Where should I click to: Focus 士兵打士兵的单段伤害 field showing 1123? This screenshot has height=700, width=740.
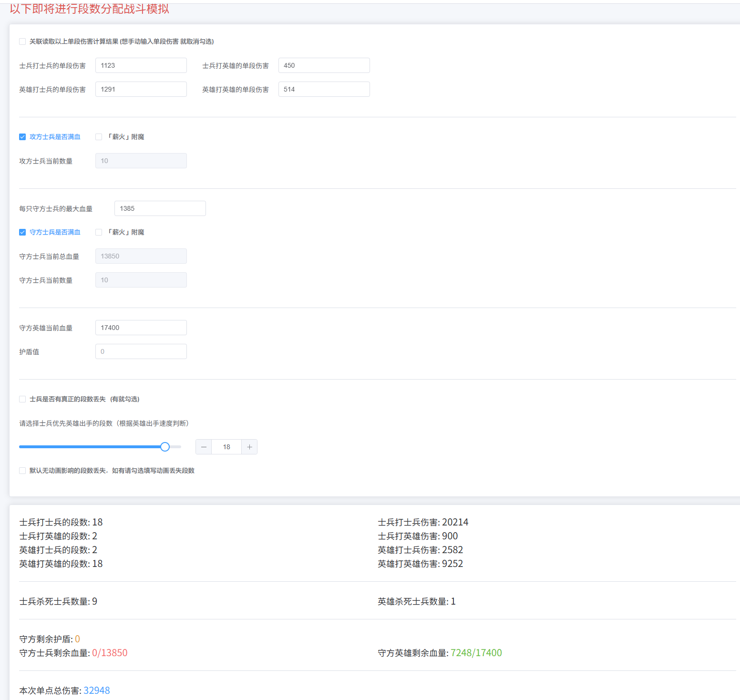click(141, 65)
